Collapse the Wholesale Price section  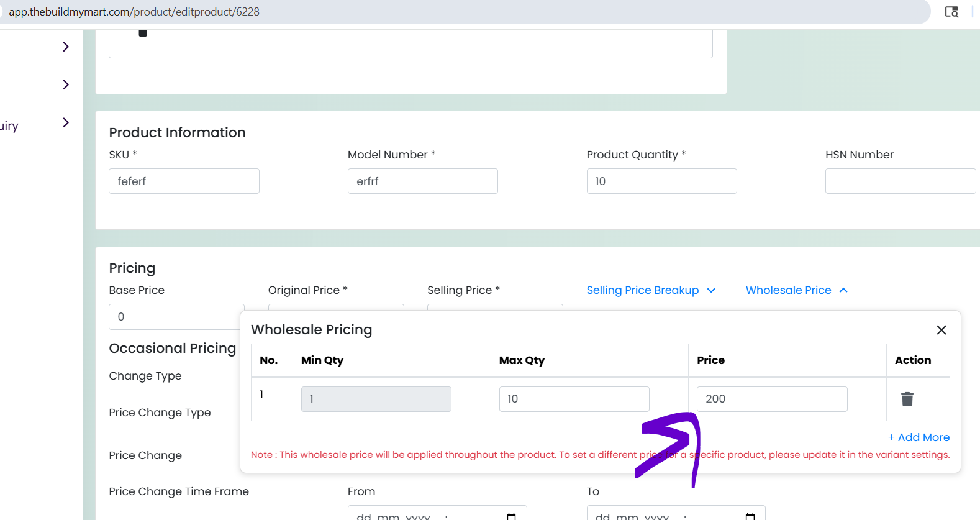796,290
